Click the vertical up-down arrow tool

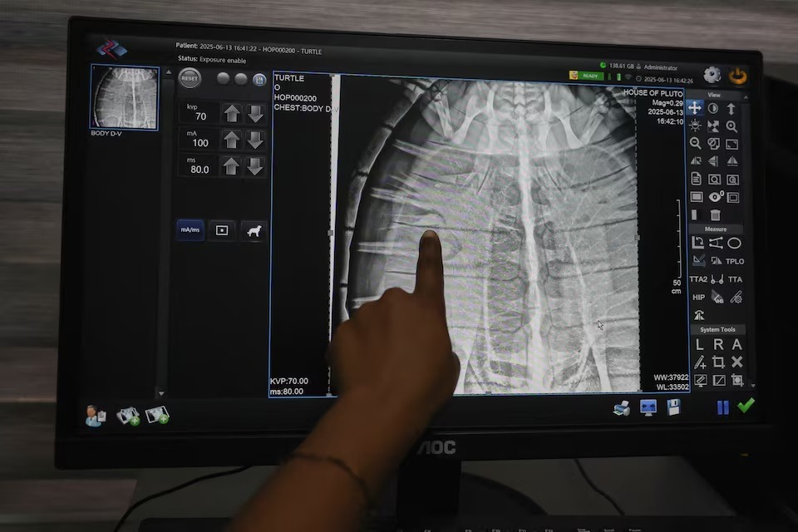731,109
